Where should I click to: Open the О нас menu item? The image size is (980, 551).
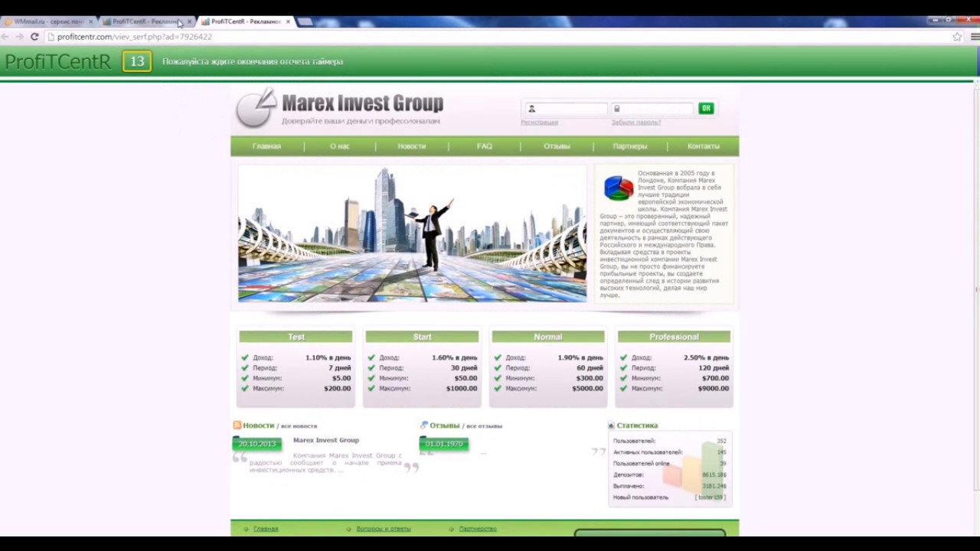click(339, 146)
